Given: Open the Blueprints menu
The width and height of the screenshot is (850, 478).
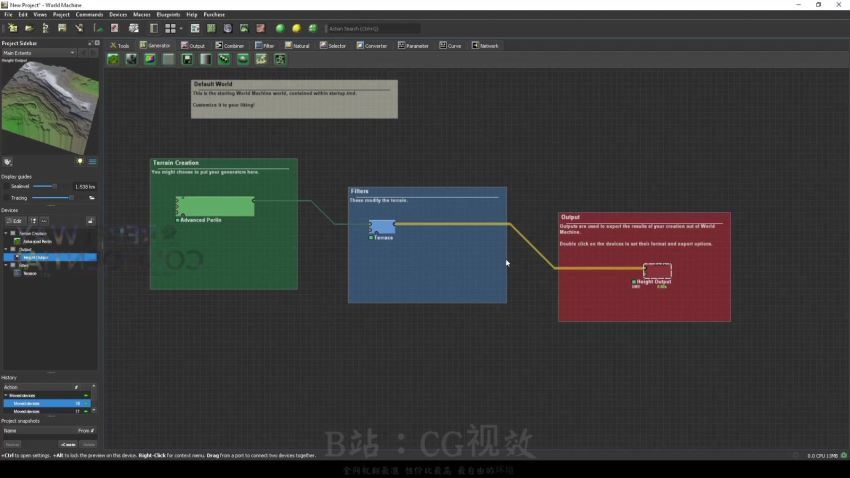Looking at the screenshot, I should click(168, 15).
